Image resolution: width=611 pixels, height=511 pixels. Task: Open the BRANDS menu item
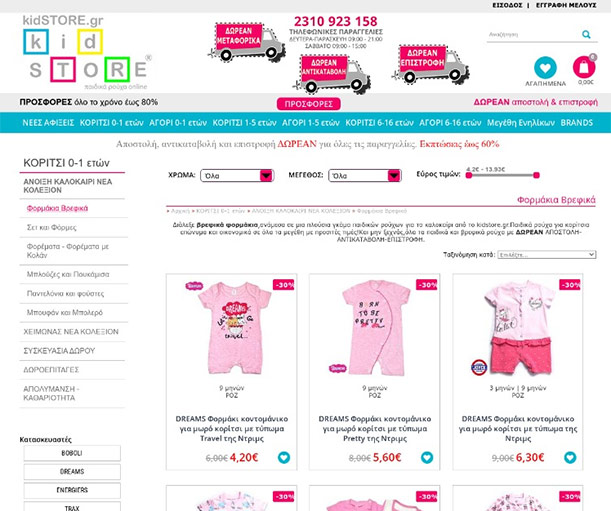(x=577, y=123)
